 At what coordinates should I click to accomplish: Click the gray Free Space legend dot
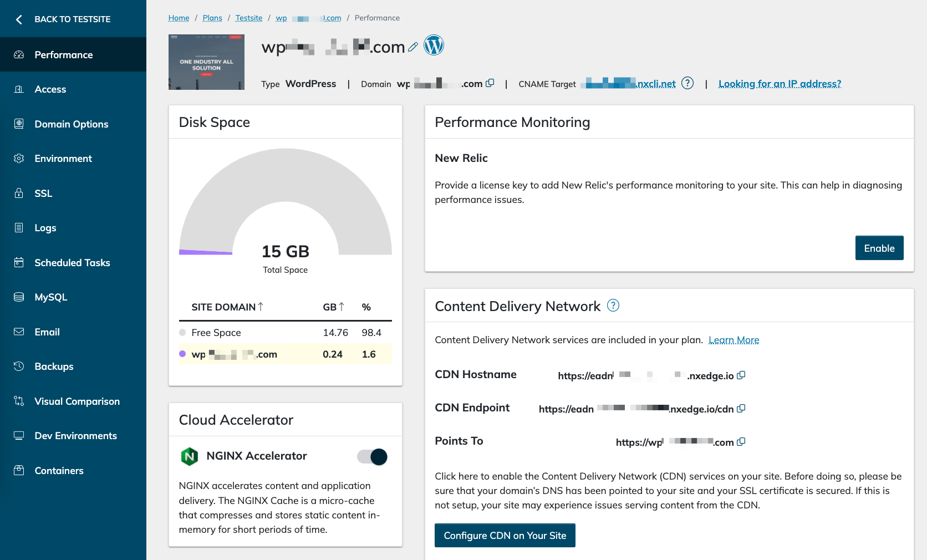(x=182, y=332)
